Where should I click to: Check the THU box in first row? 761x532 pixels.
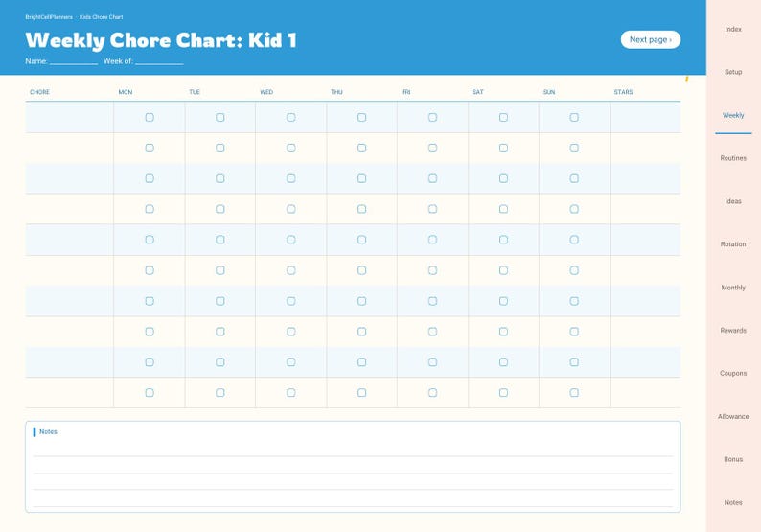[361, 118]
